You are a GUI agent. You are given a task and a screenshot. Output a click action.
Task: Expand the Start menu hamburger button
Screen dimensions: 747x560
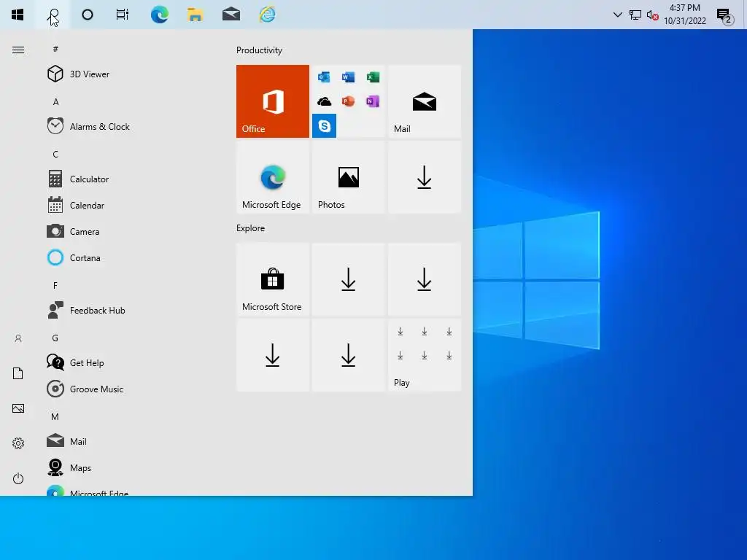(x=18, y=50)
